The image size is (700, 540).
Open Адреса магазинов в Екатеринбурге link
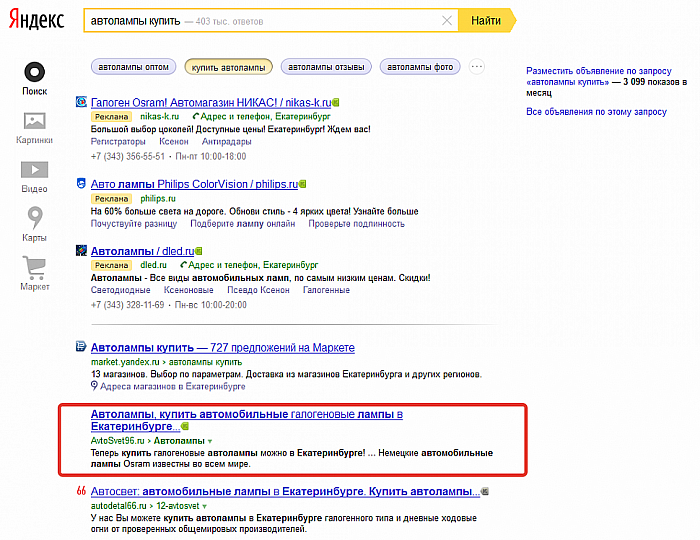tap(172, 386)
